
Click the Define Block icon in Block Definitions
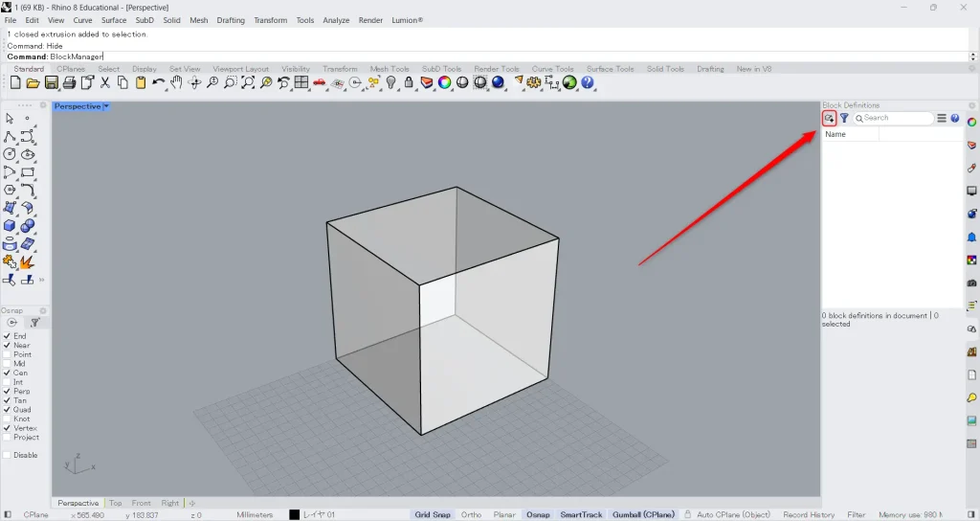click(829, 118)
